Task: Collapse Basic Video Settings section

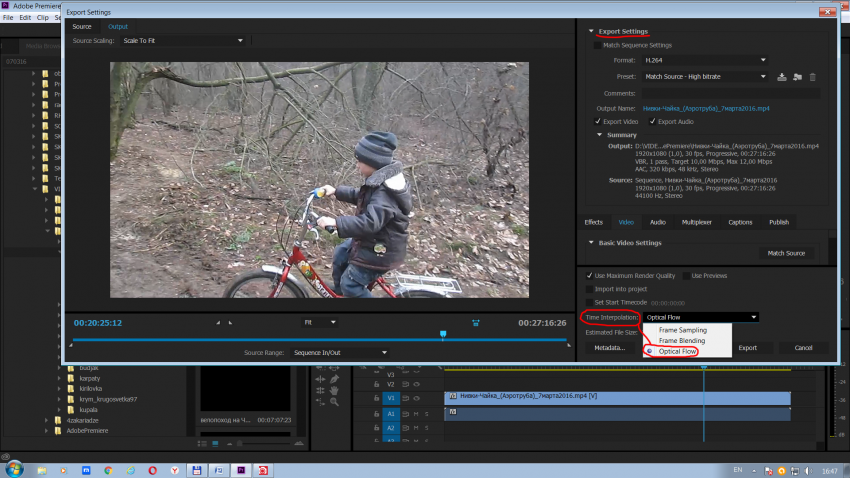Action: (591, 242)
